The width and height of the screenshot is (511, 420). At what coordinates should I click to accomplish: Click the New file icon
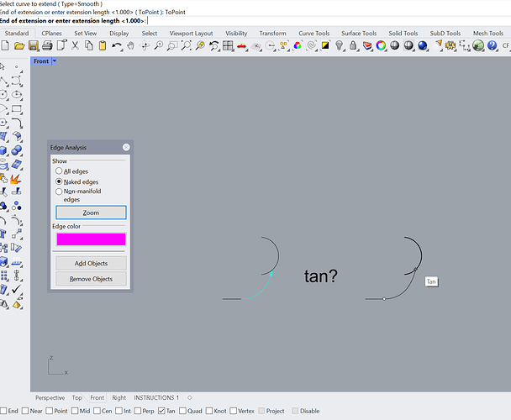click(5, 45)
